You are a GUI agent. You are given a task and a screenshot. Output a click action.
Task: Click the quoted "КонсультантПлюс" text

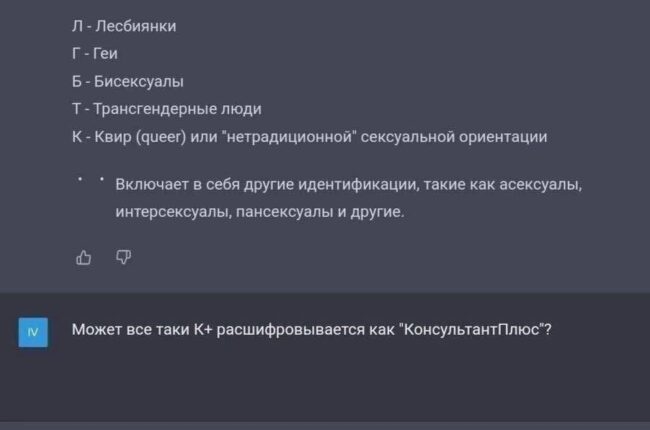(x=475, y=329)
